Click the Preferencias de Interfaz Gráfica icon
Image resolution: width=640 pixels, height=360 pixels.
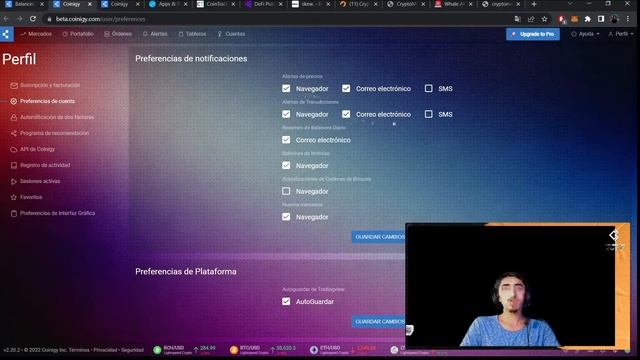[14, 213]
